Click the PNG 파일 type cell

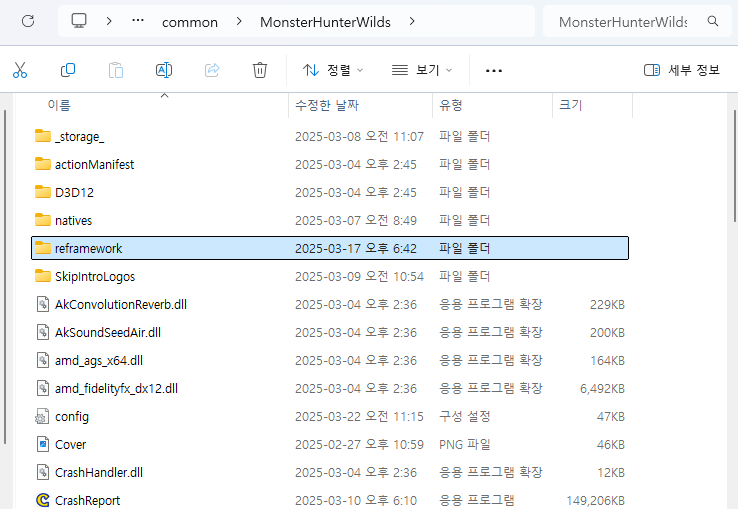pos(465,444)
